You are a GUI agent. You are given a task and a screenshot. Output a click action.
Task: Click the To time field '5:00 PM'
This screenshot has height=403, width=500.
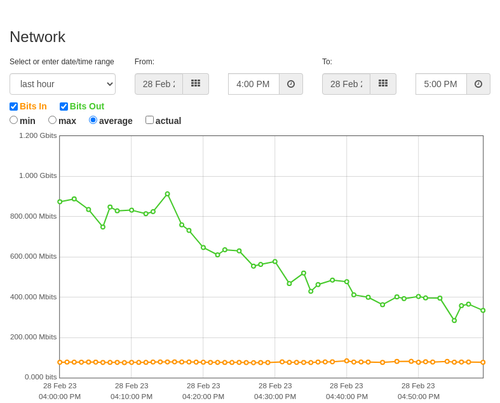441,84
